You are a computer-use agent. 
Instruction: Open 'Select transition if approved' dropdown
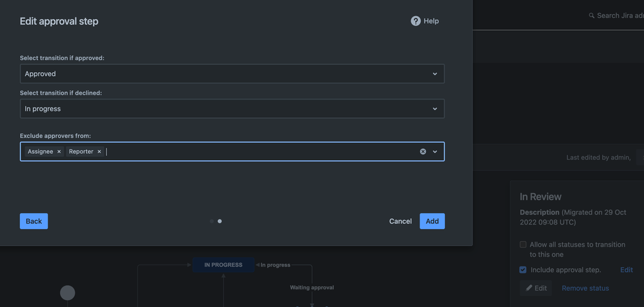[x=232, y=74]
